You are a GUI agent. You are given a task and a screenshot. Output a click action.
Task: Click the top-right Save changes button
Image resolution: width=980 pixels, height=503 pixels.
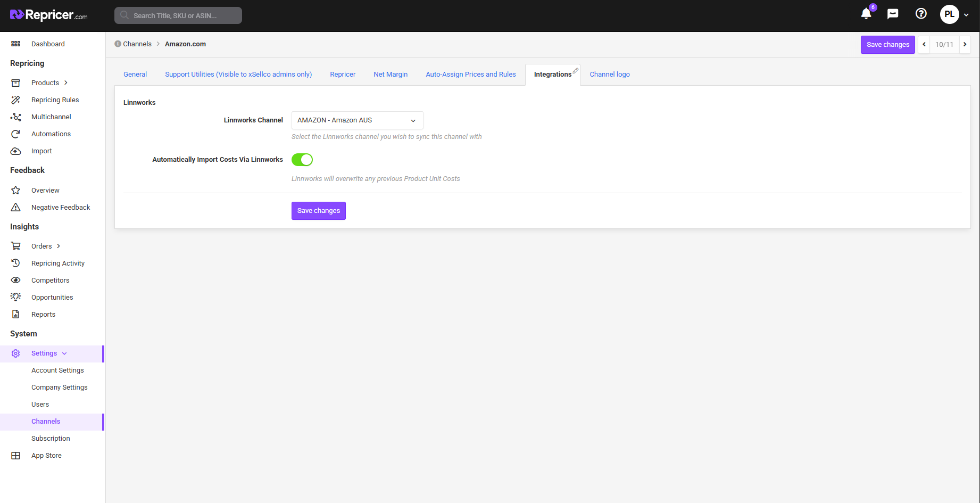888,45
